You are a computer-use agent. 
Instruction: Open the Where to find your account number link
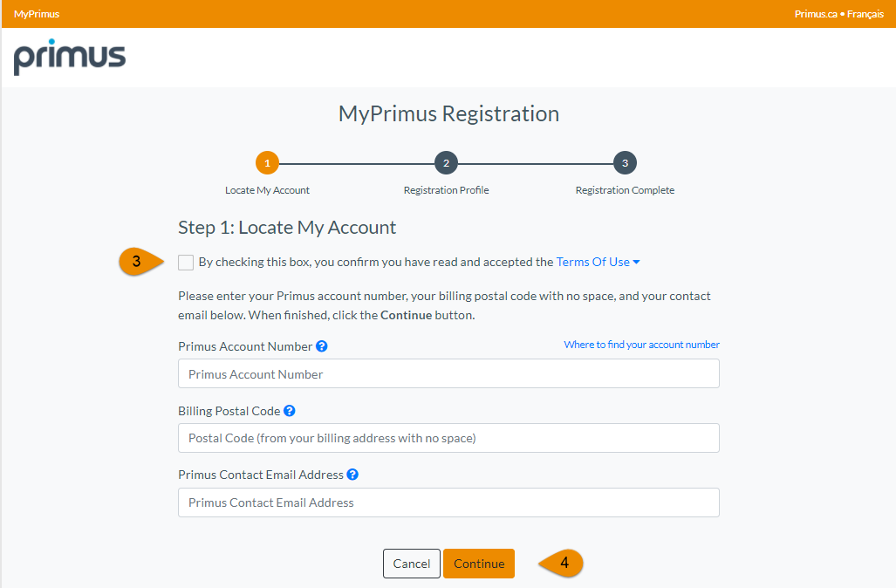click(641, 344)
